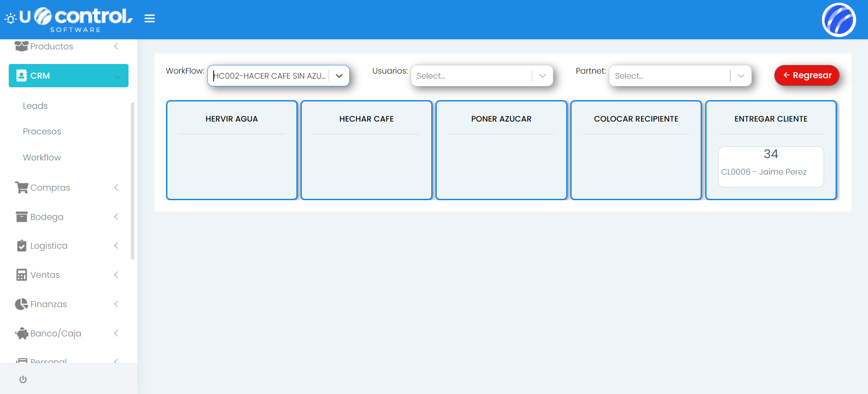Select the Compras menu label
This screenshot has width=868, height=394.
[50, 187]
